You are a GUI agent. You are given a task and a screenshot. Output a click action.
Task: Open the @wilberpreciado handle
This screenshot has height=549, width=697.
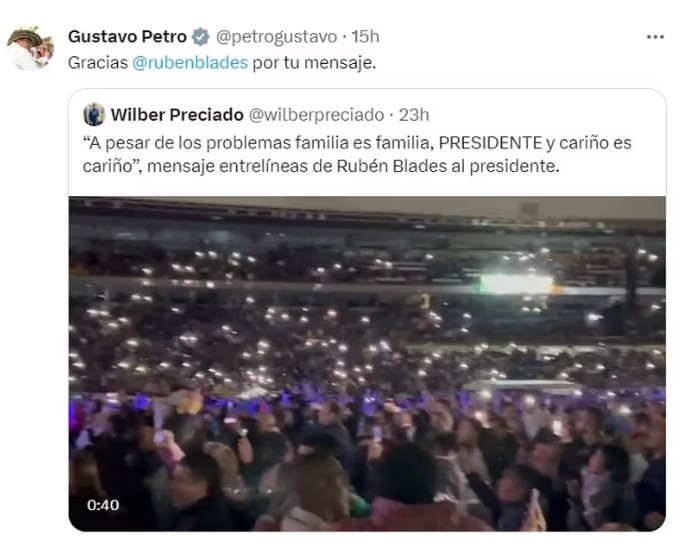pyautogui.click(x=316, y=115)
